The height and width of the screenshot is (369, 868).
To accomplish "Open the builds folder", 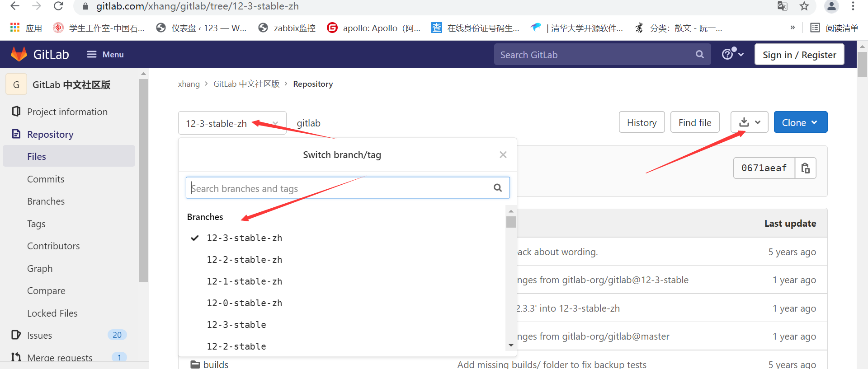I will click(216, 364).
